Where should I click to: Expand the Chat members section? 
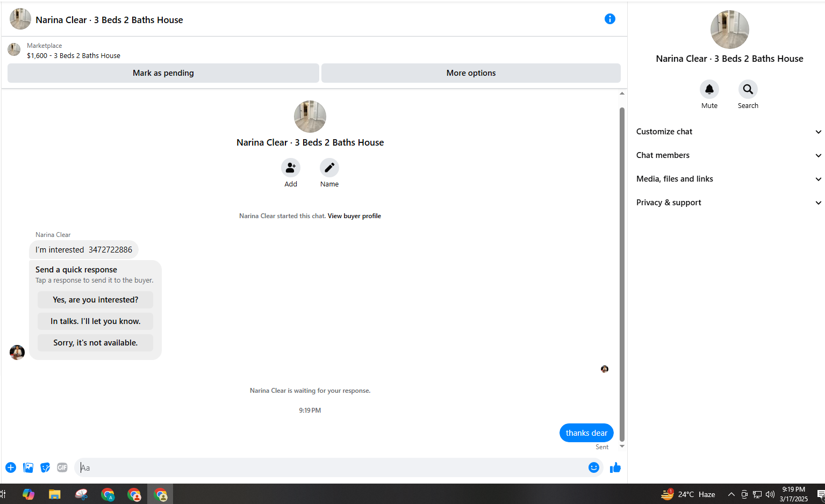tap(729, 155)
